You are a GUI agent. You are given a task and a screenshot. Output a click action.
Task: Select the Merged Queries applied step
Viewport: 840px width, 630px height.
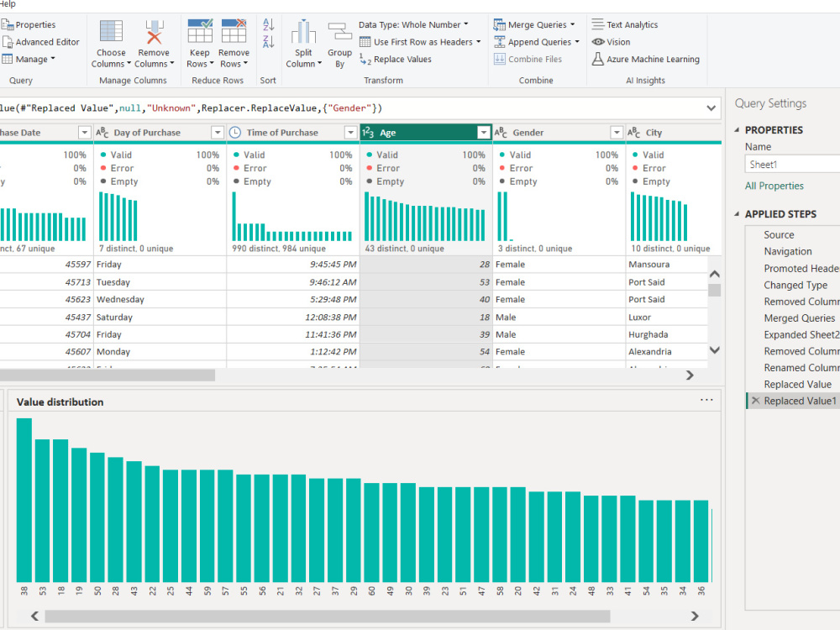coord(800,318)
